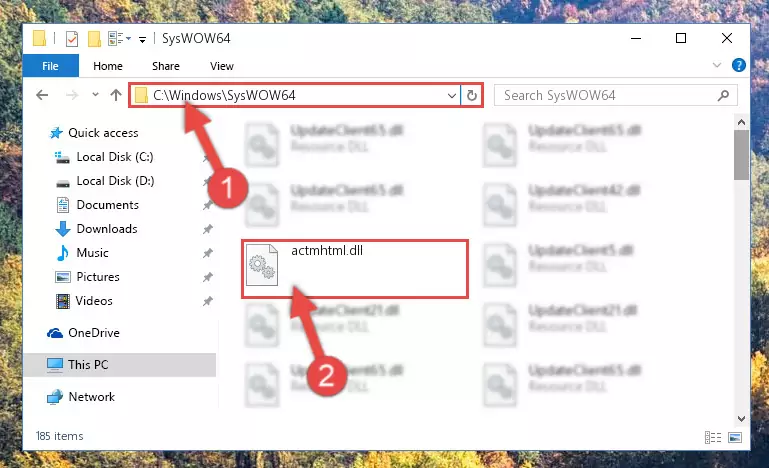Click the address bar path C:\Windows\SysWOW64
Screen dimensions: 769x468
224,95
